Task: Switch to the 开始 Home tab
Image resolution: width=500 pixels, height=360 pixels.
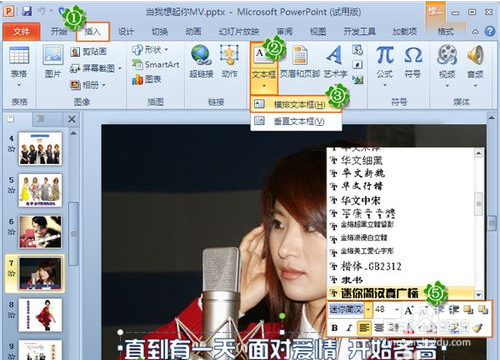Action: click(x=59, y=32)
